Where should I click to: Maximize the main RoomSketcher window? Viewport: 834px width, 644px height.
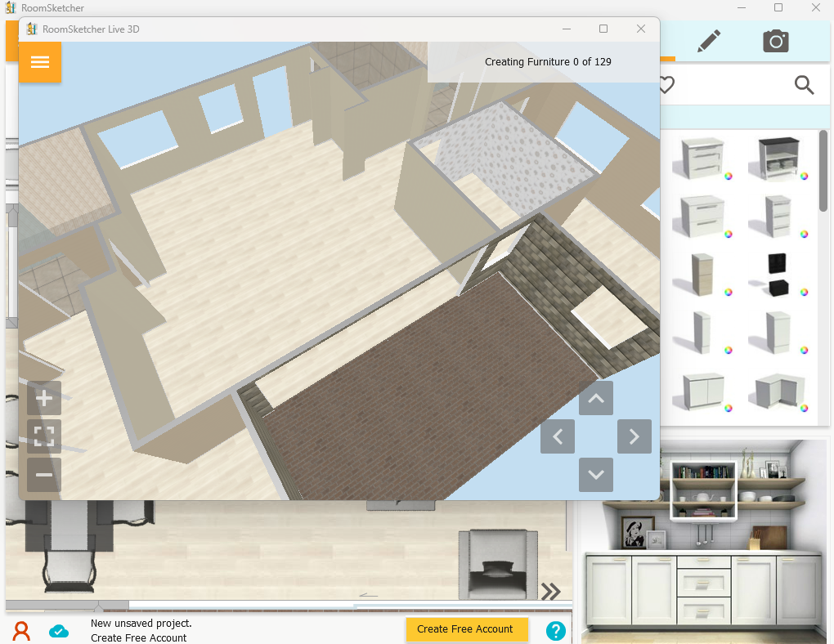[778, 7]
